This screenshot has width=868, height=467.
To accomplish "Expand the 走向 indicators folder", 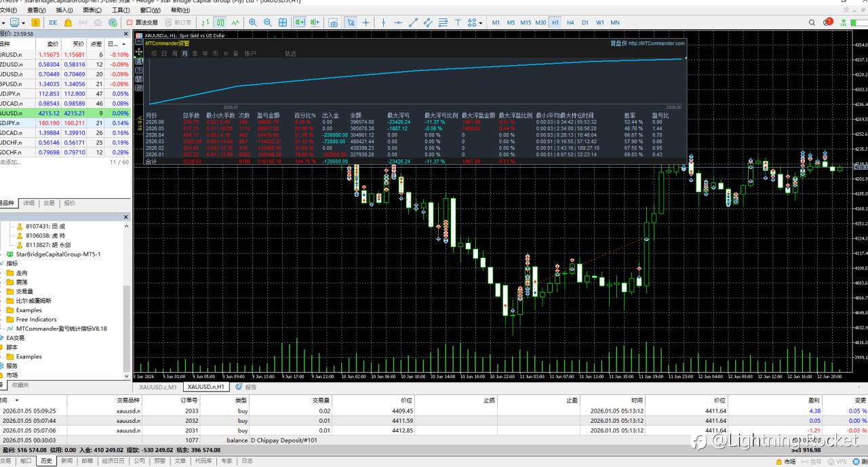I will click(22, 272).
